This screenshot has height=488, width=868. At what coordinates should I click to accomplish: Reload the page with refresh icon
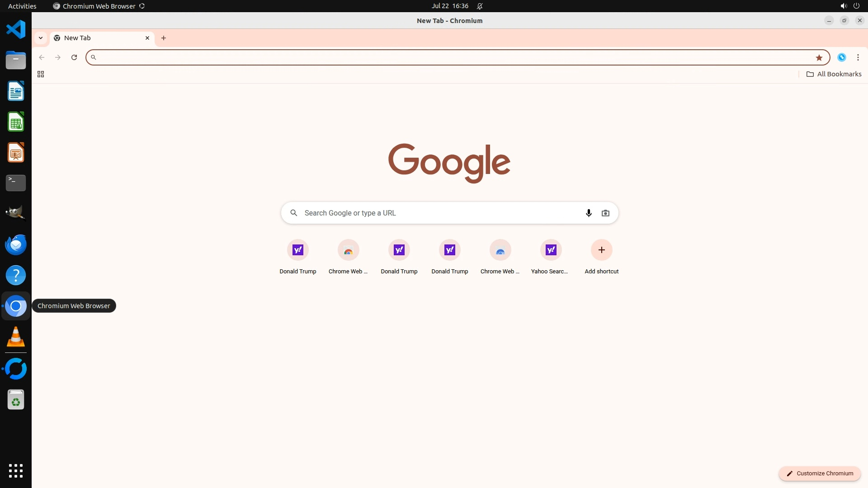[x=74, y=57]
